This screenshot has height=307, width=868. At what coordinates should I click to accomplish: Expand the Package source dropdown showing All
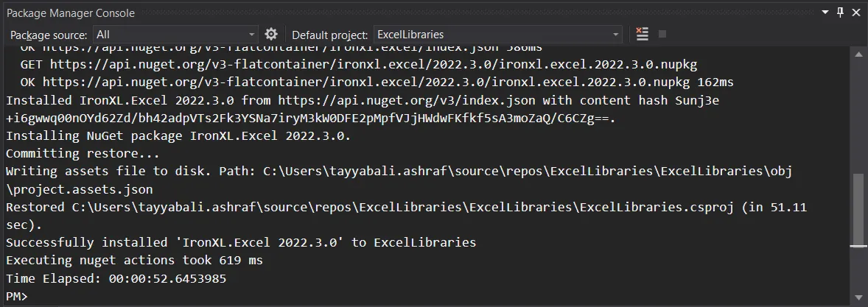point(252,35)
